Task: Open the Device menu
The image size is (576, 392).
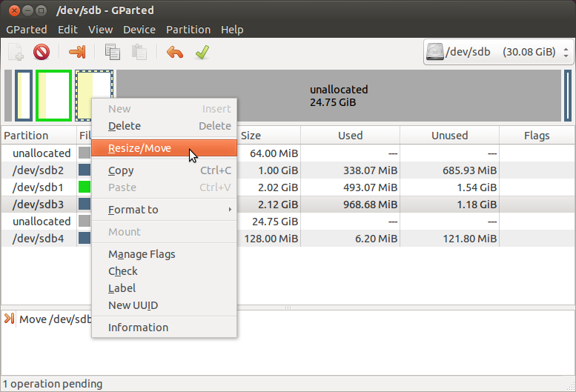Action: point(139,30)
